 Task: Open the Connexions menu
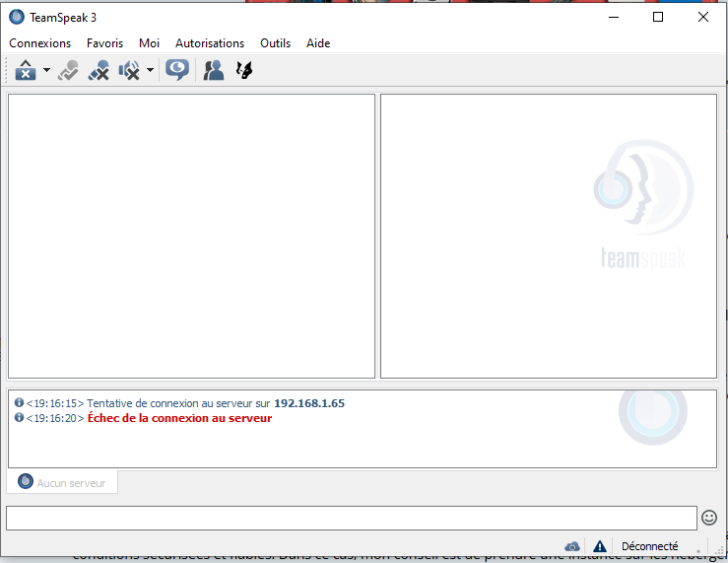click(40, 43)
